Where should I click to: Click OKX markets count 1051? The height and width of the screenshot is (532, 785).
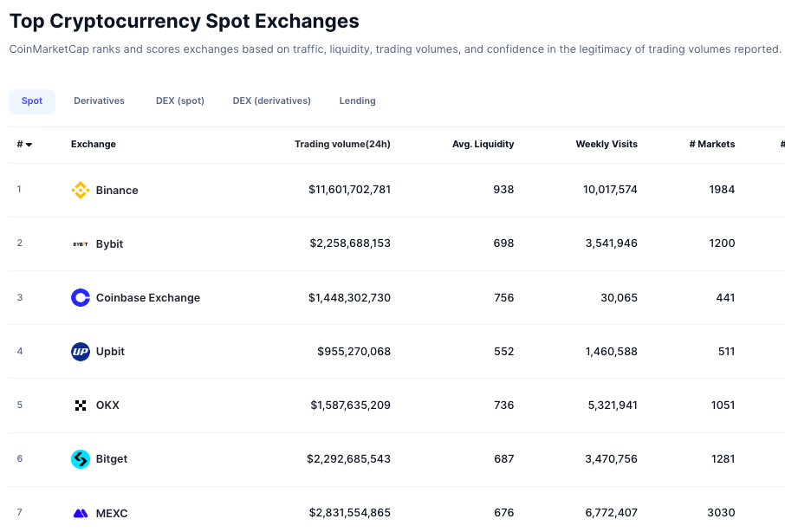pyautogui.click(x=723, y=405)
